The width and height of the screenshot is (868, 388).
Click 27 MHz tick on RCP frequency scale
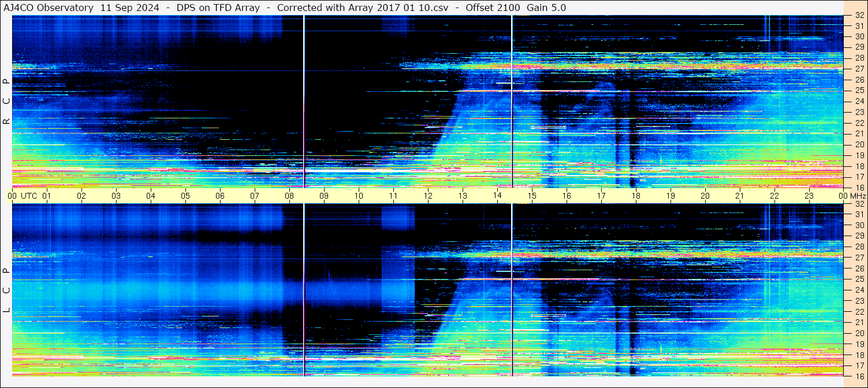[859, 69]
